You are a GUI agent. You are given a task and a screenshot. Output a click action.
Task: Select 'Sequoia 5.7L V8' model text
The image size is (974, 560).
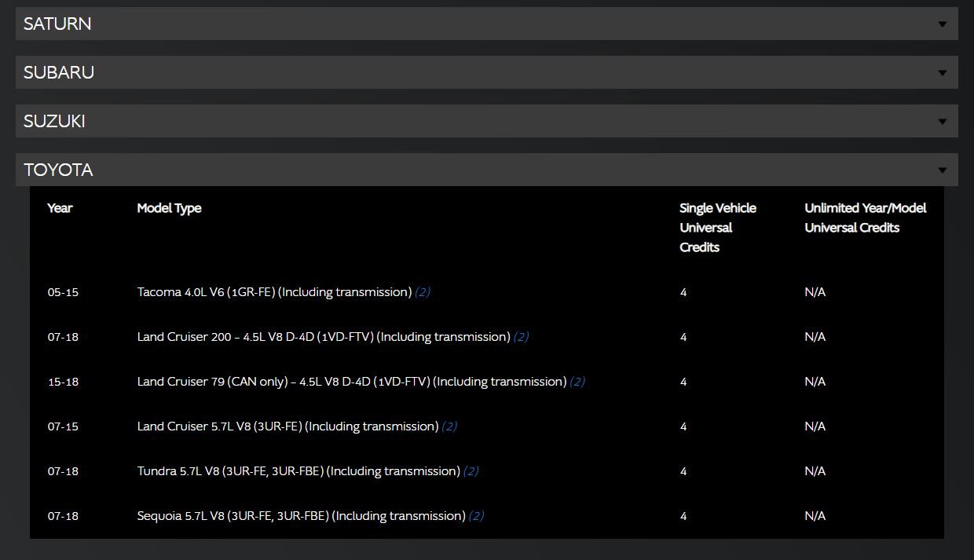[181, 516]
